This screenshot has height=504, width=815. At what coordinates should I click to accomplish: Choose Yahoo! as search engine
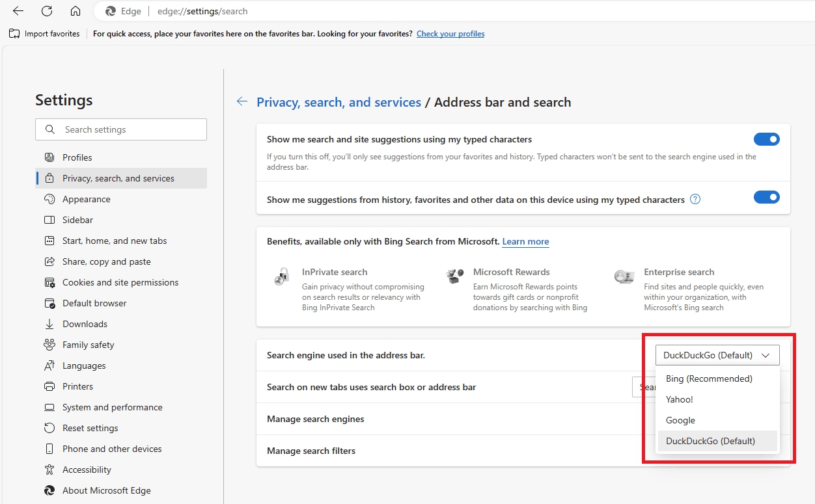coord(717,399)
